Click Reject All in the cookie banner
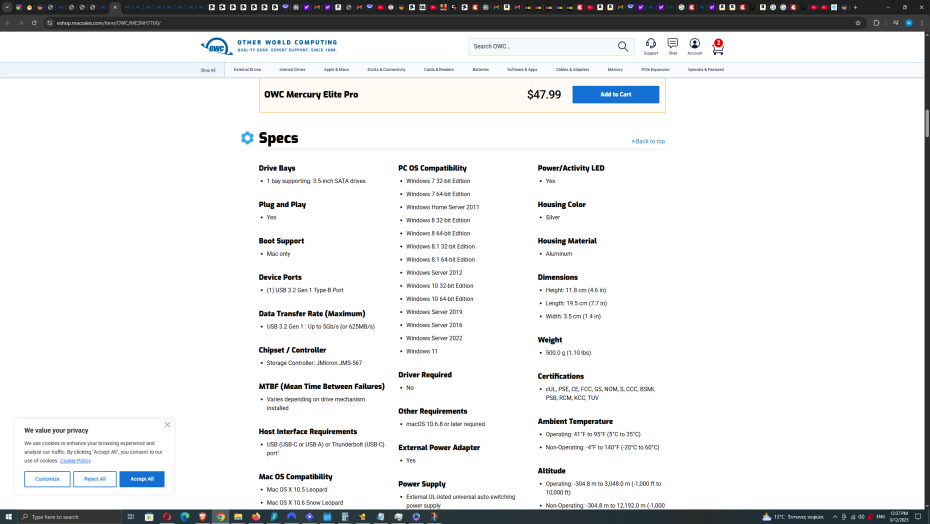 tap(95, 479)
